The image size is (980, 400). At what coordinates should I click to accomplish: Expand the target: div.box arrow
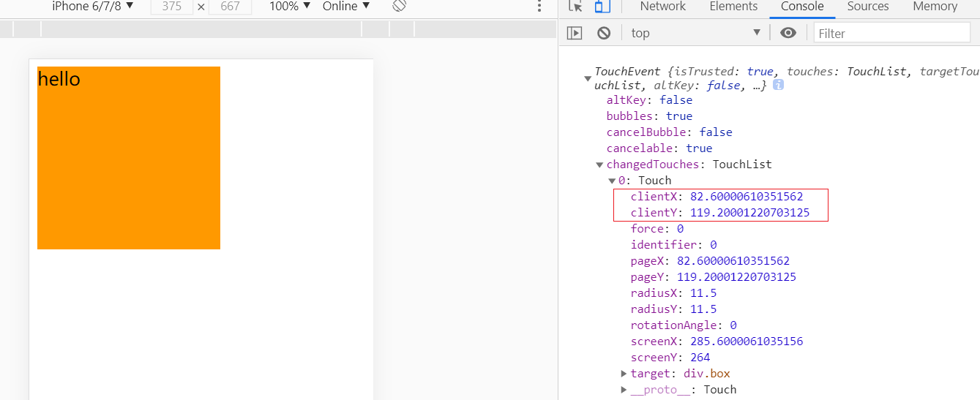tap(624, 374)
